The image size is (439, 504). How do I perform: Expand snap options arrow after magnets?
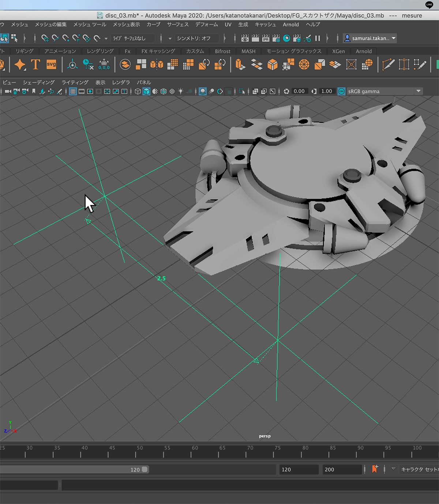pyautogui.click(x=106, y=38)
